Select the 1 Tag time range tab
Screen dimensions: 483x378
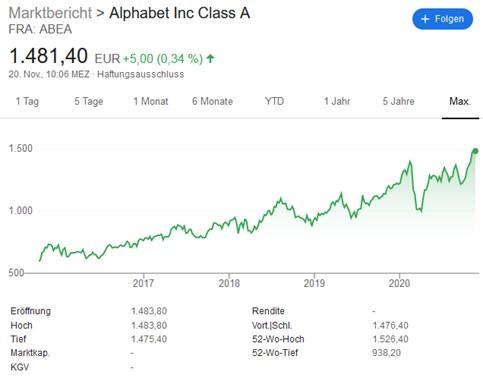coord(27,101)
